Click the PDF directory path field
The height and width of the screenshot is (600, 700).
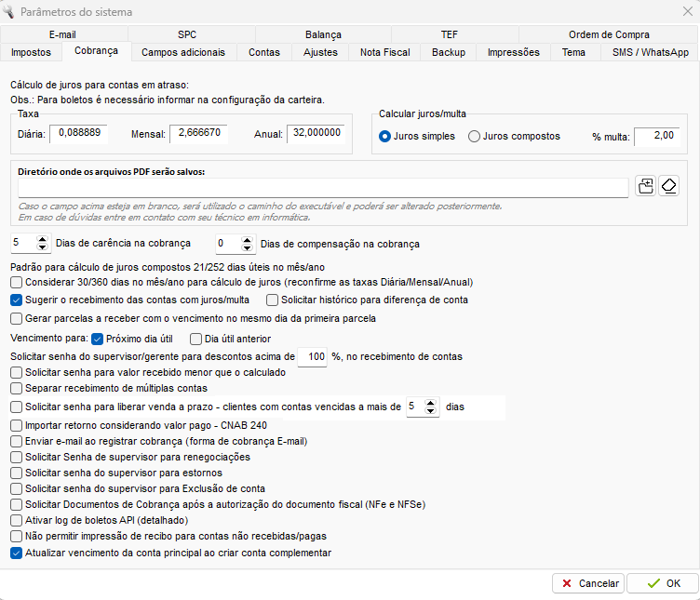(323, 188)
